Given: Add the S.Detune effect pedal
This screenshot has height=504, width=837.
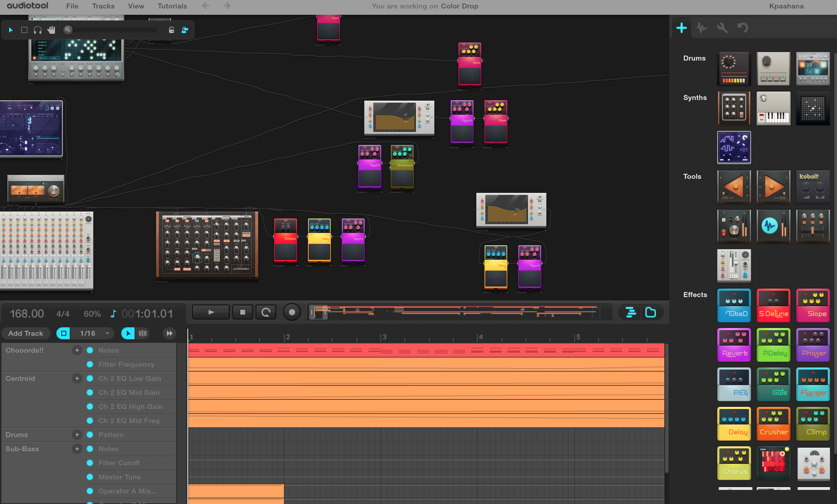Looking at the screenshot, I should coord(774,305).
